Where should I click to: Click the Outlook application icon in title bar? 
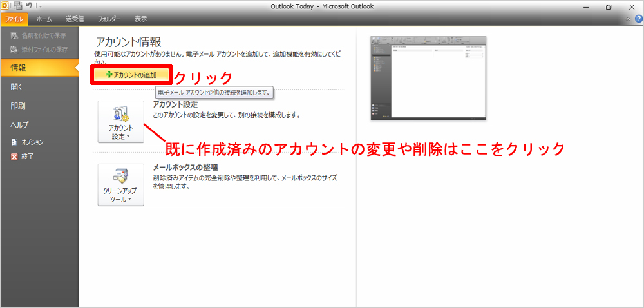5,6
